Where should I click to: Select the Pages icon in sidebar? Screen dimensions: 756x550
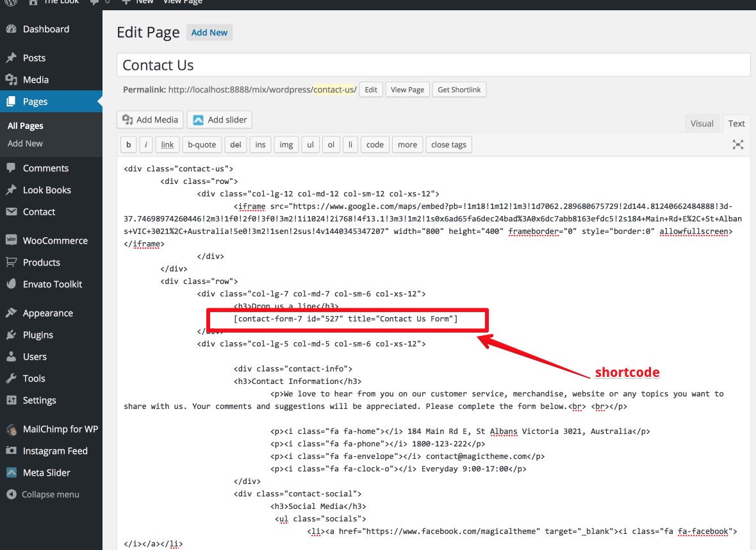point(11,101)
